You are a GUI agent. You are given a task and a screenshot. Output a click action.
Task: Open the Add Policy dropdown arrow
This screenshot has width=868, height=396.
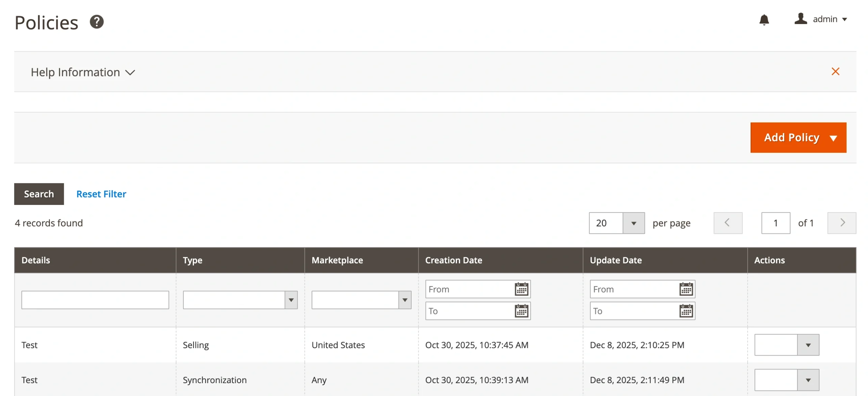[x=833, y=138]
